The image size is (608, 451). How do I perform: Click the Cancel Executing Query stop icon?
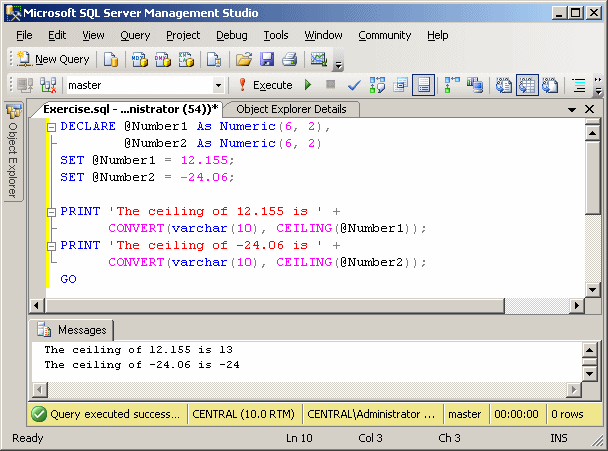pos(330,85)
